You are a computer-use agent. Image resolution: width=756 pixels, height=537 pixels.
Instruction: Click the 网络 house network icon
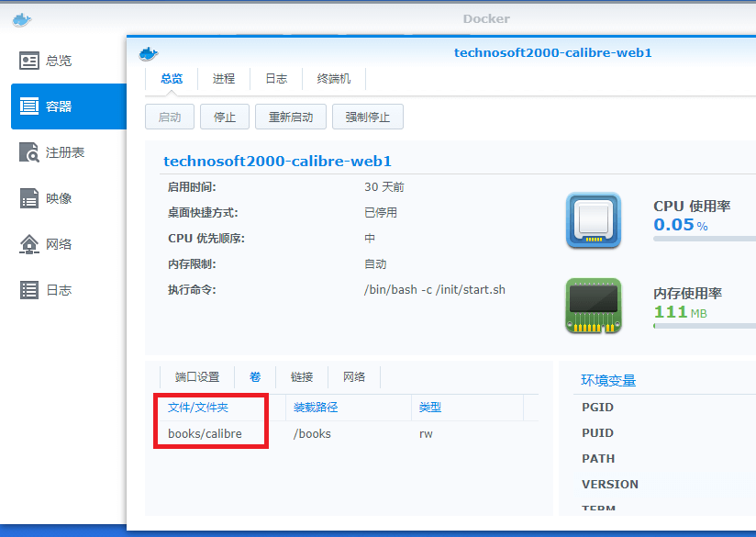(x=29, y=244)
